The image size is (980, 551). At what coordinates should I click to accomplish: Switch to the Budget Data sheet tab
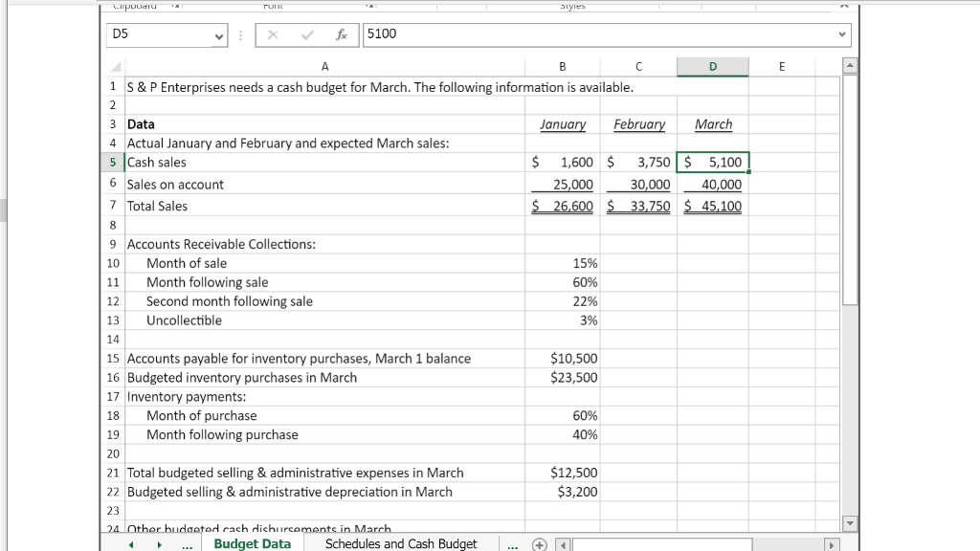[x=252, y=543]
